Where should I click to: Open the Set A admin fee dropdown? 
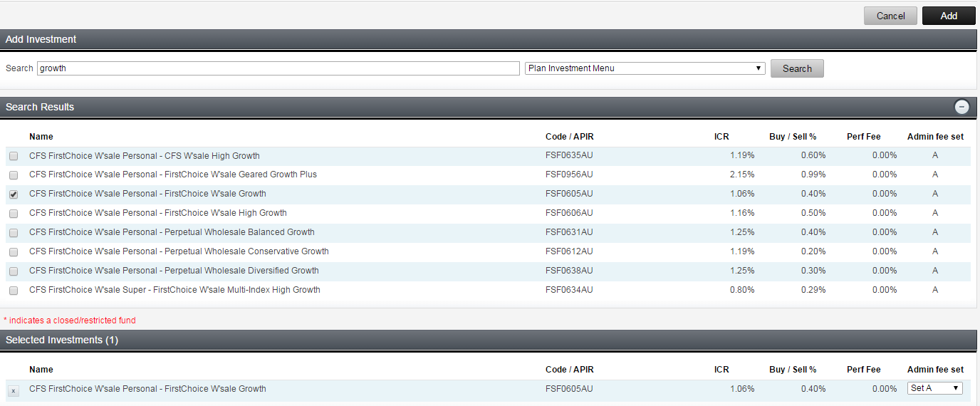click(935, 388)
